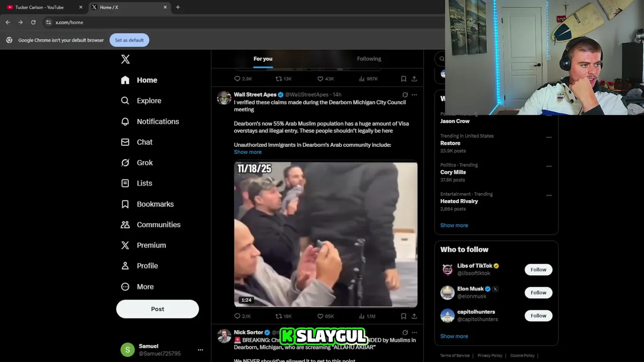Viewport: 644px width, 362px height.
Task: Like the Wall Street Apes post
Action: pos(326,316)
